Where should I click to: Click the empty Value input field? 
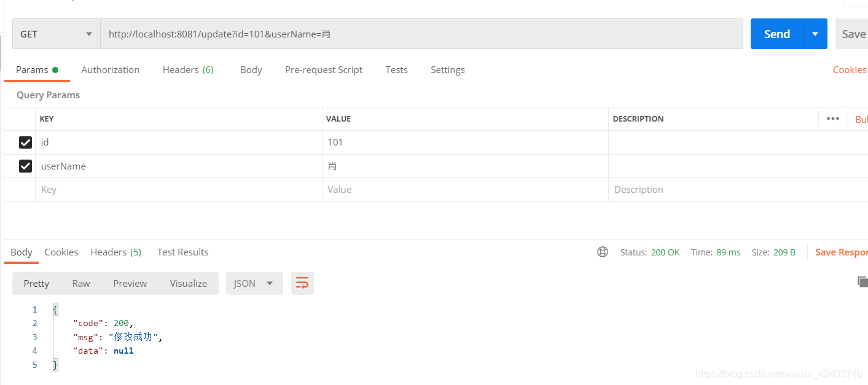point(465,190)
